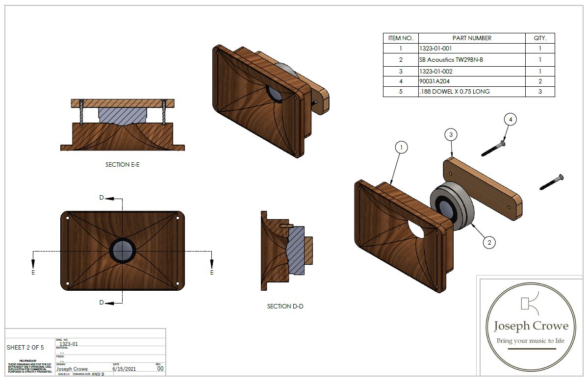Select the lower screw in exploded view
The width and height of the screenshot is (588, 380).
coord(551,182)
